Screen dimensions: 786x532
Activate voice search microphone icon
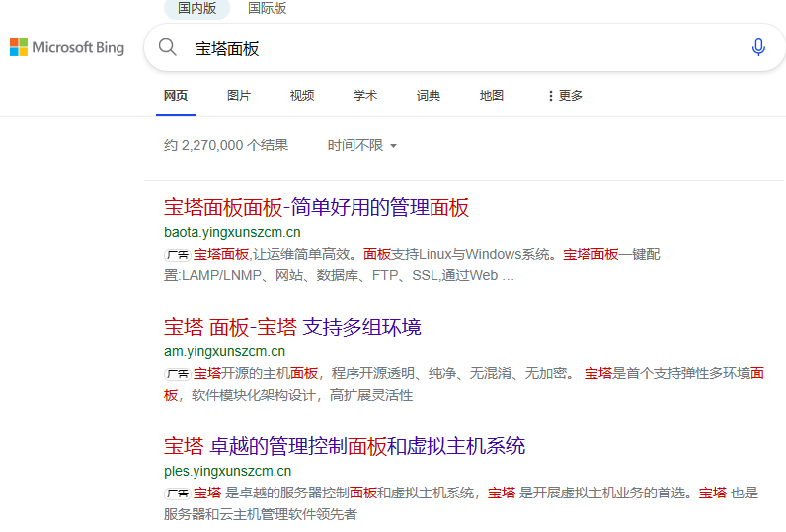(758, 47)
